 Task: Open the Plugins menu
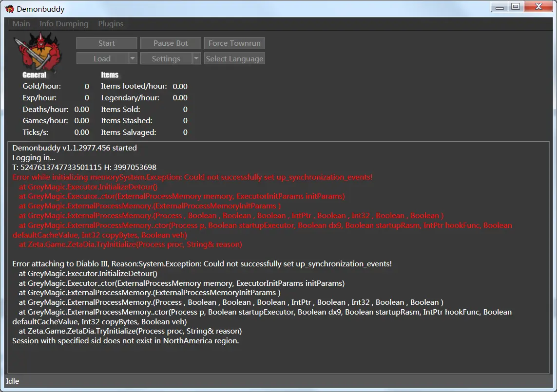click(x=111, y=24)
